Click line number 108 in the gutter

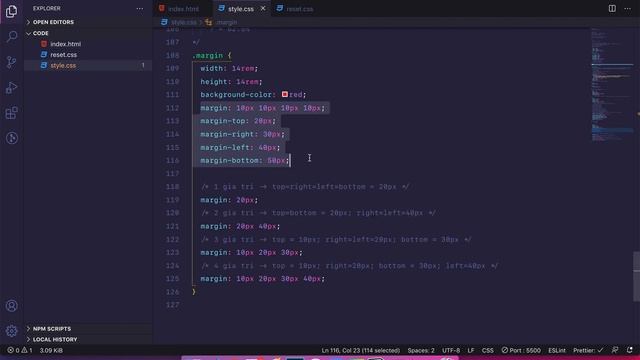coord(173,55)
